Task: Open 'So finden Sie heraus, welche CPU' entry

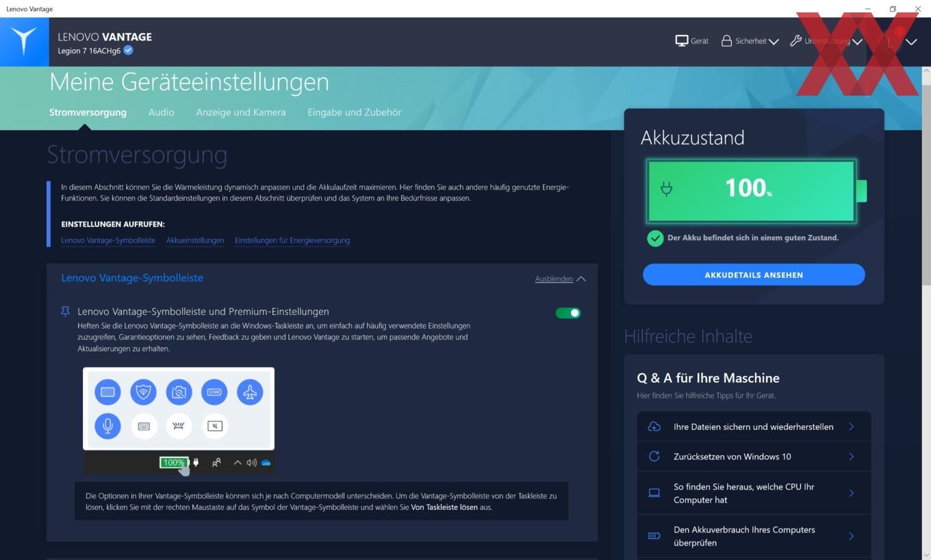Action: pos(754,493)
